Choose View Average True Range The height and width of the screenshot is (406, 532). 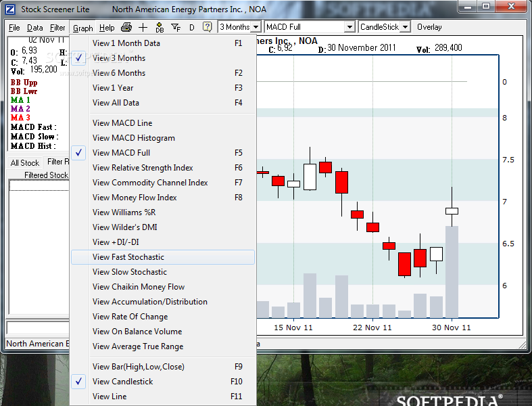coord(163,346)
